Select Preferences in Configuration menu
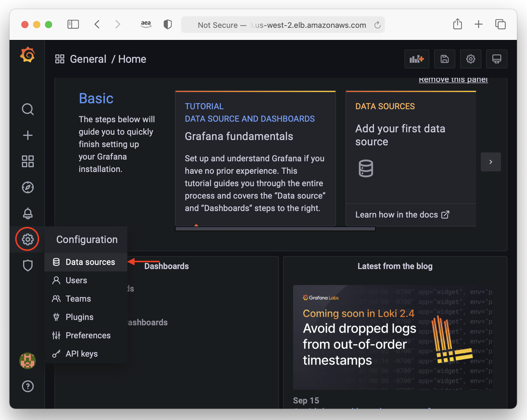The width and height of the screenshot is (527, 420). (x=86, y=335)
